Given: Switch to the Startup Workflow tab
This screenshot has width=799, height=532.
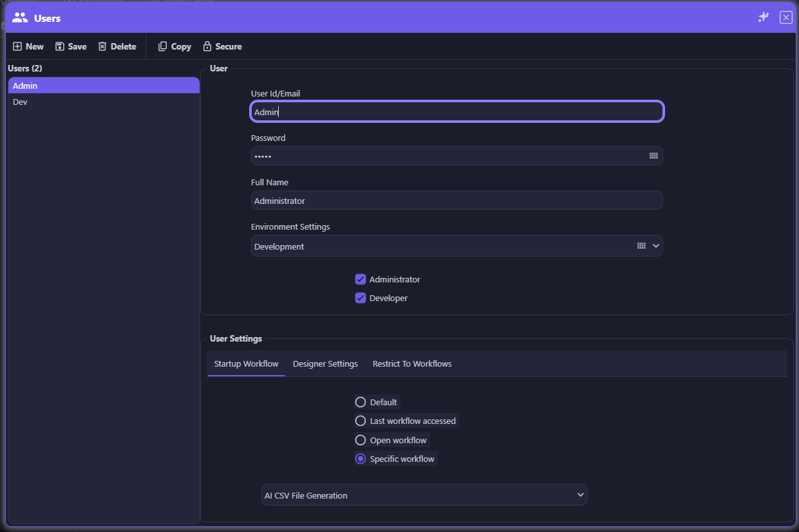Looking at the screenshot, I should point(246,363).
